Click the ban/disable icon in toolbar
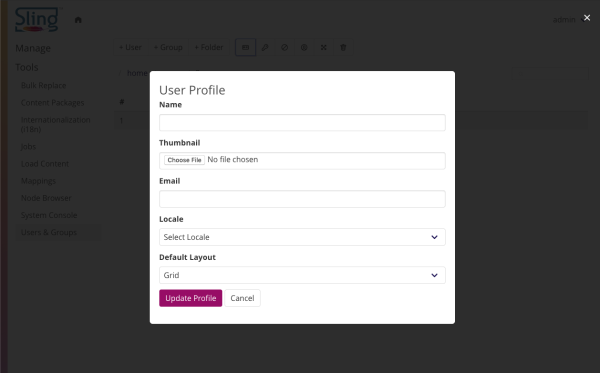This screenshot has height=373, width=600. pos(284,47)
